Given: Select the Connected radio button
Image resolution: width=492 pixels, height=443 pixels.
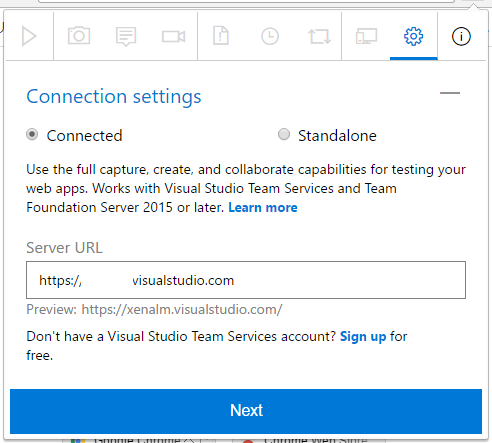Looking at the screenshot, I should click(x=32, y=135).
